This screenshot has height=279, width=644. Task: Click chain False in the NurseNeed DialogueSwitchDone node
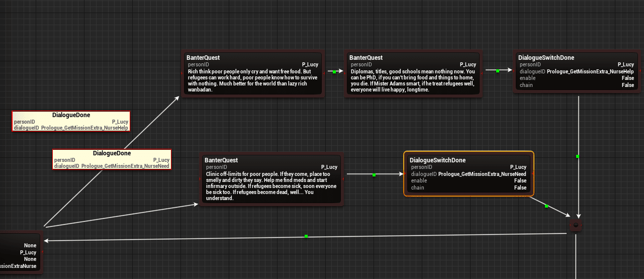click(x=469, y=188)
